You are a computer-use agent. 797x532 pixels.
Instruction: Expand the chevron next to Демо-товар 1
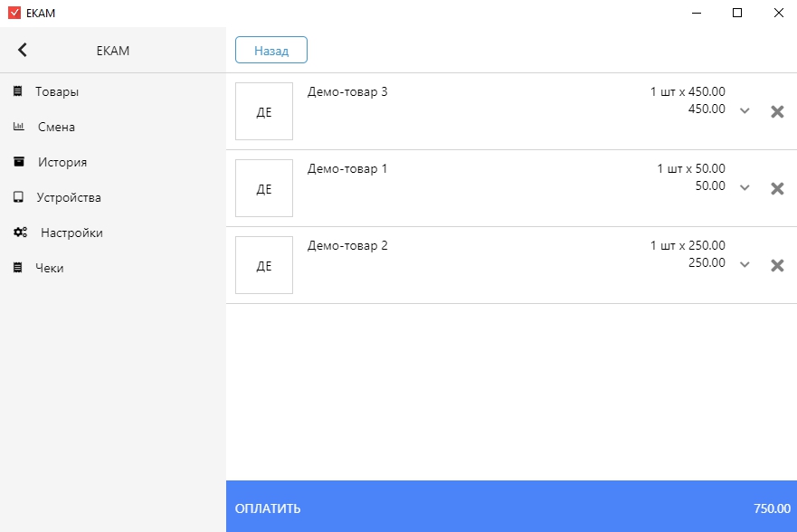pos(745,187)
